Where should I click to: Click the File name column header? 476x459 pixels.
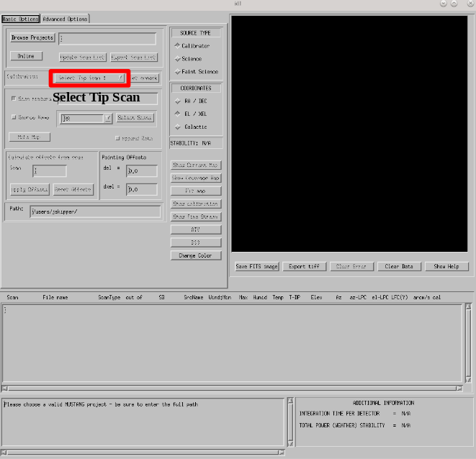click(x=55, y=297)
